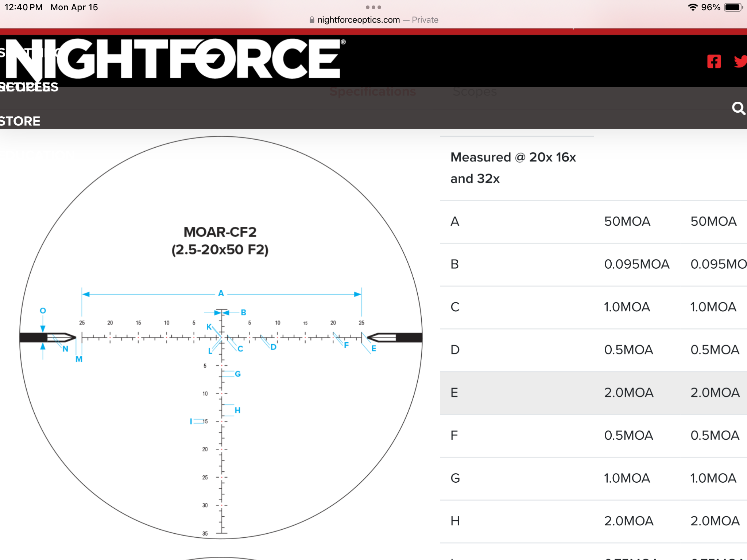Tap the Wi-Fi status icon
This screenshot has width=747, height=560.
693,7
